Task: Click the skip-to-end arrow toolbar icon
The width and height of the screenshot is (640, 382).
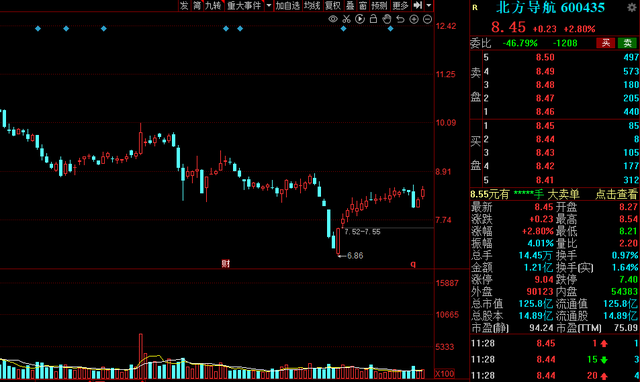Action: pyautogui.click(x=417, y=5)
